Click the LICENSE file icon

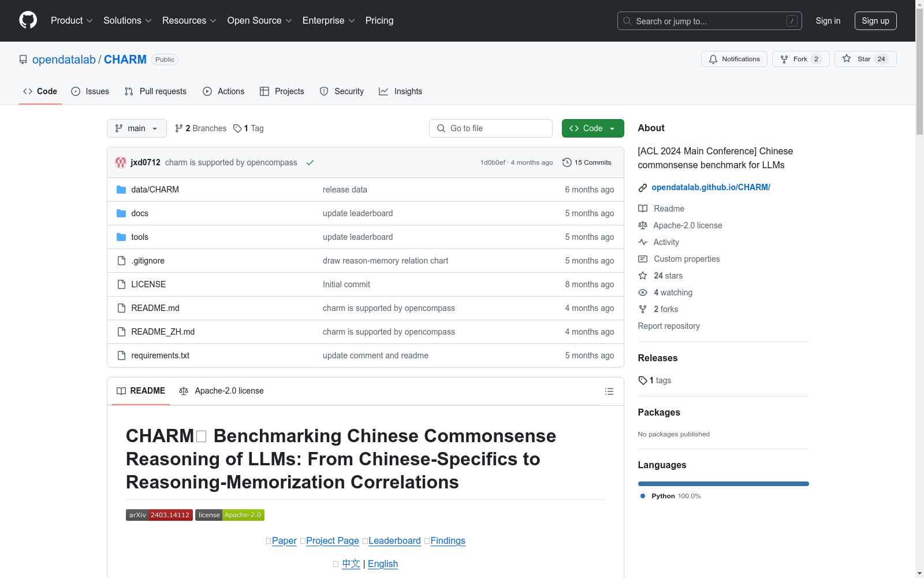point(121,284)
